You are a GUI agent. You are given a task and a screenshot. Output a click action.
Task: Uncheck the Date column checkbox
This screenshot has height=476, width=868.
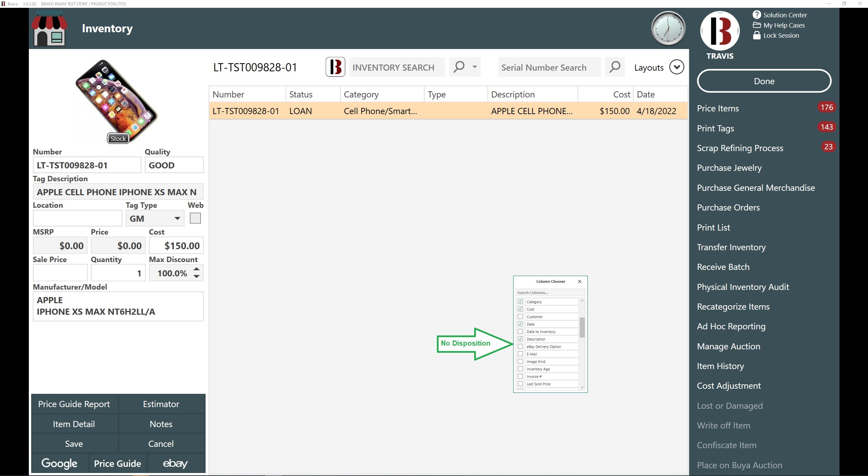tap(520, 324)
